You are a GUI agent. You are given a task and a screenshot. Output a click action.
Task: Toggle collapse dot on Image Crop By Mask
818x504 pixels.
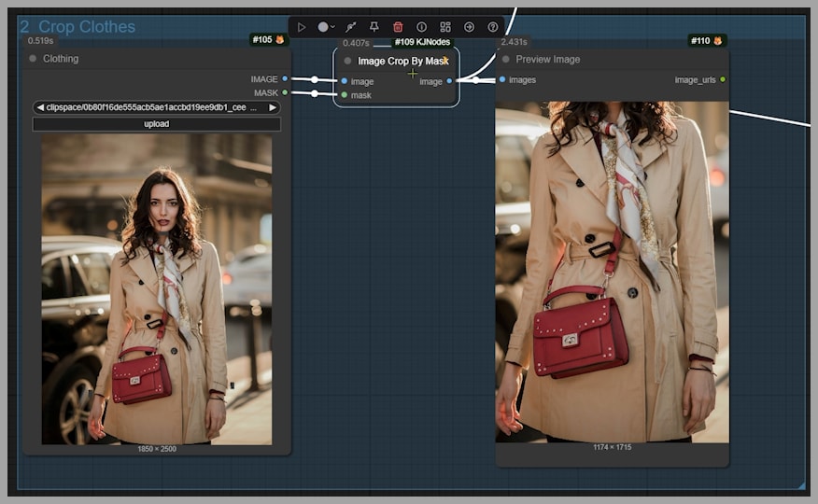pos(347,61)
